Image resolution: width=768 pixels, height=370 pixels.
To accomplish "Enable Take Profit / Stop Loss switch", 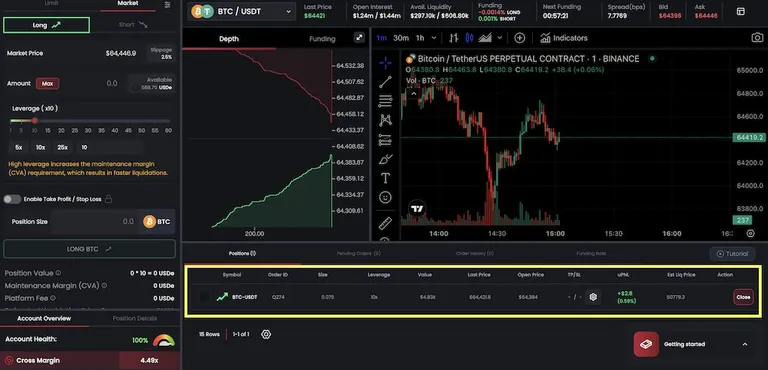I will pyautogui.click(x=12, y=199).
